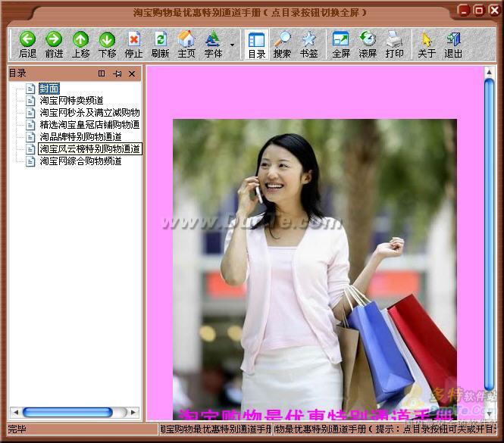The height and width of the screenshot is (443, 504).
Task: Click the page icon beside 淘宝网特卖频道
Action: click(x=30, y=101)
